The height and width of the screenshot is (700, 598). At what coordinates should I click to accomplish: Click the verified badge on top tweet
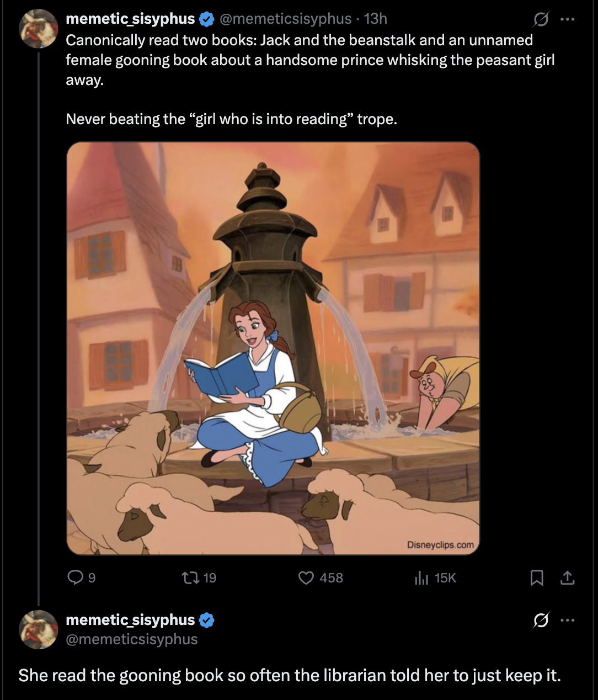pos(207,19)
